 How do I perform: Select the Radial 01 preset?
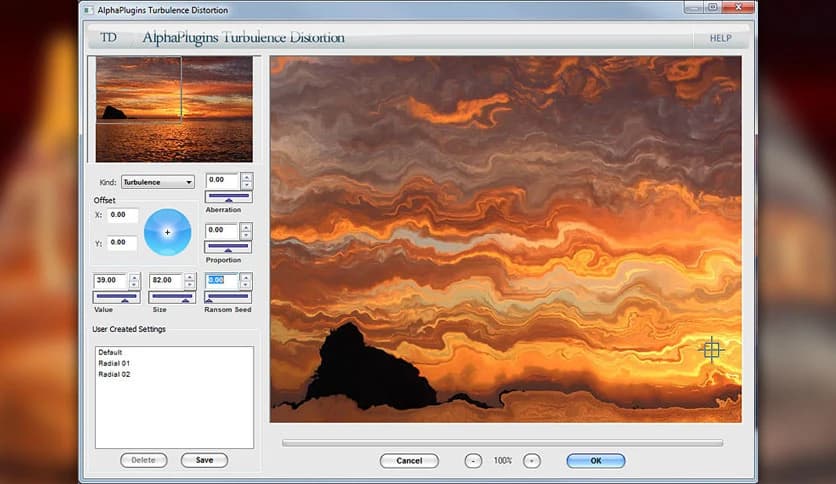[x=114, y=364]
